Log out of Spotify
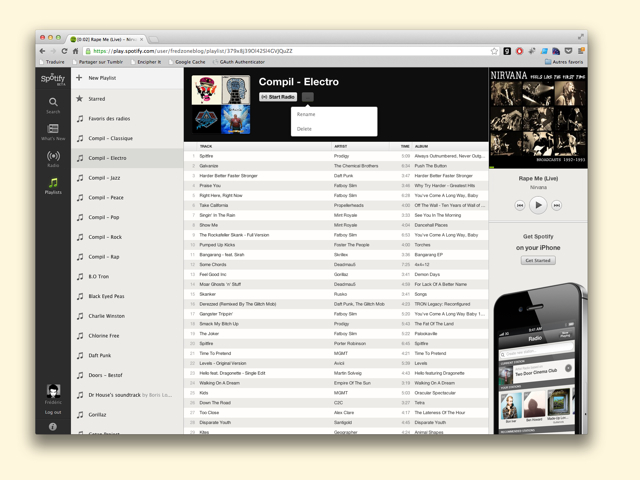 point(53,412)
